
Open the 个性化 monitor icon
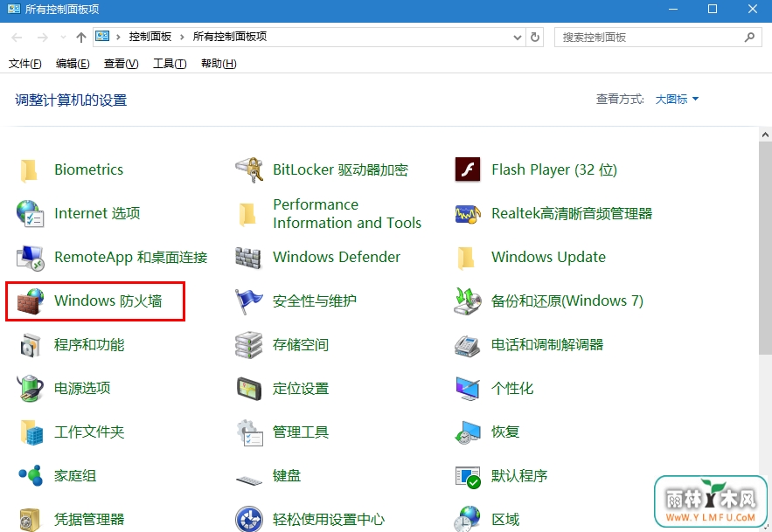(467, 389)
